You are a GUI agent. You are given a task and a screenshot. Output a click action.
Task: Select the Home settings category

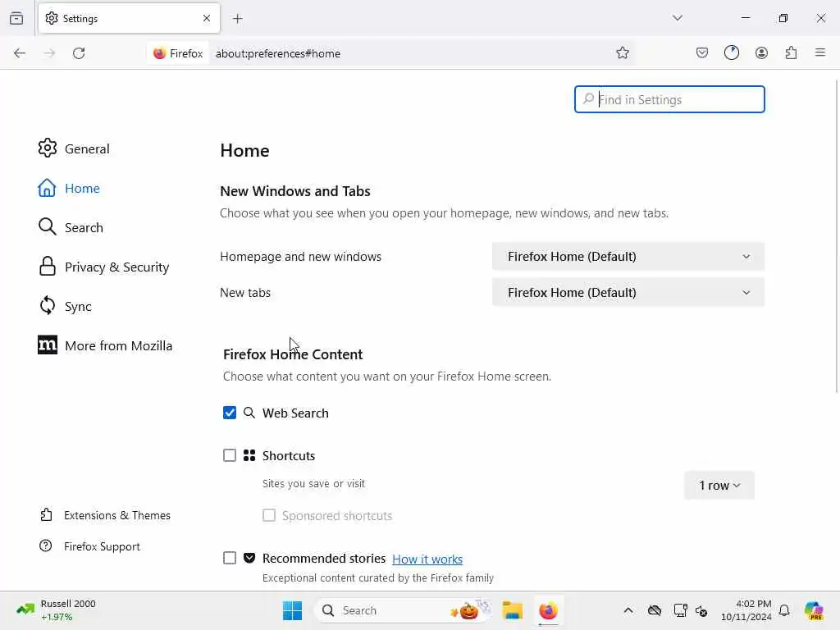[69, 188]
